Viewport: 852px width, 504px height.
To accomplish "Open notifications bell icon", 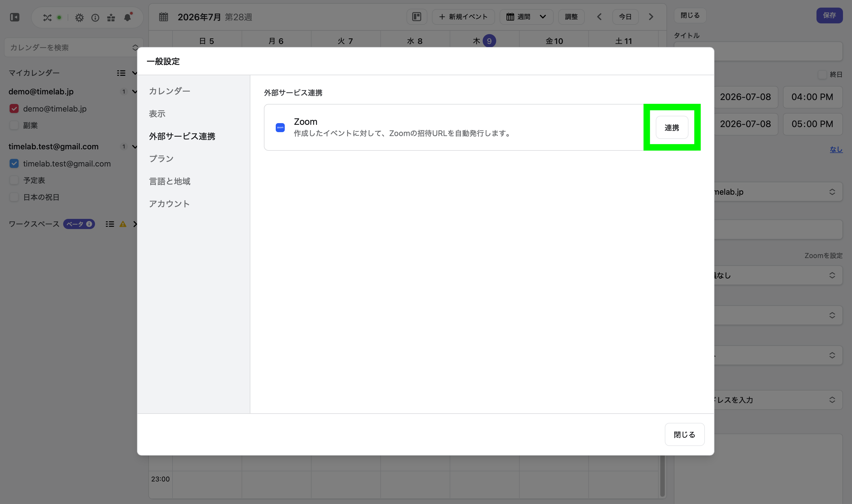I will click(127, 17).
